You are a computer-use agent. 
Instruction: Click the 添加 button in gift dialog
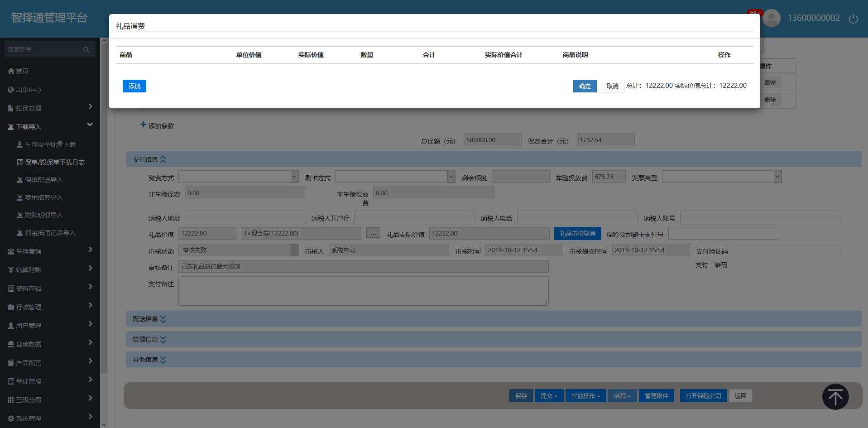[x=134, y=86]
